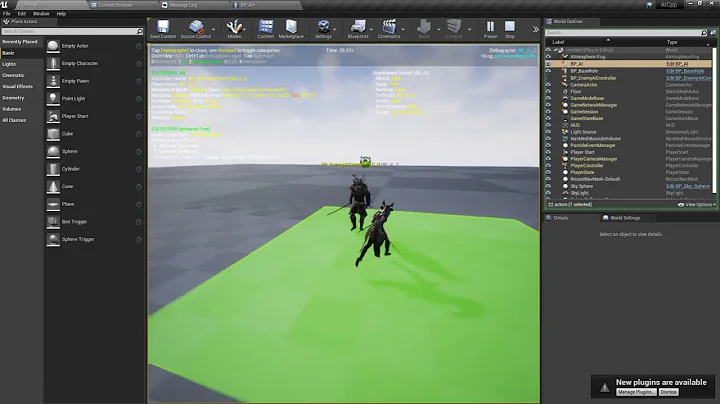Toggle visibility of HUD actor
The width and height of the screenshot is (720, 404).
coord(548,125)
